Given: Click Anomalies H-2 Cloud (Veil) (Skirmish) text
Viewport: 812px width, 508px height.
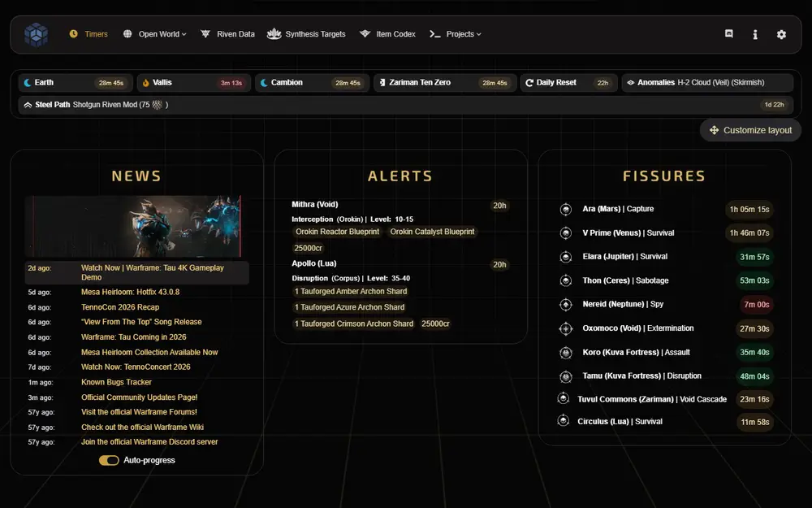Looking at the screenshot, I should [x=701, y=82].
